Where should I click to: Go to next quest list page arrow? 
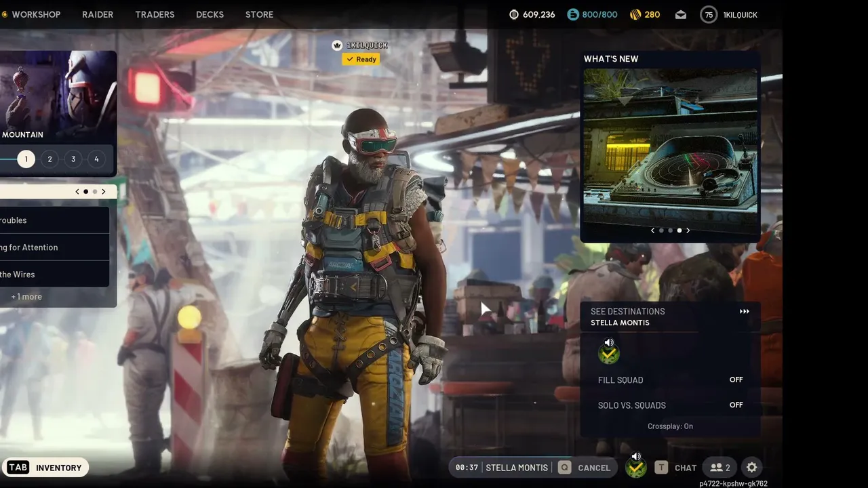coord(103,192)
